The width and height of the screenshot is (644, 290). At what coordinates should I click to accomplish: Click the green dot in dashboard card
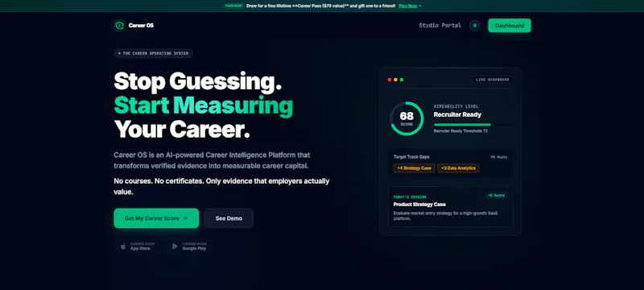click(402, 80)
